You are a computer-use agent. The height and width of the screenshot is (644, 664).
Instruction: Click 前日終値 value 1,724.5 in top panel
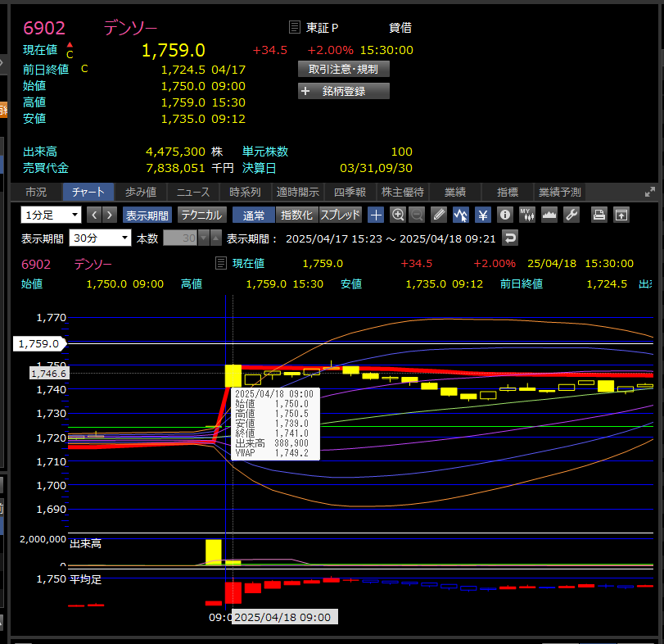tap(183, 70)
